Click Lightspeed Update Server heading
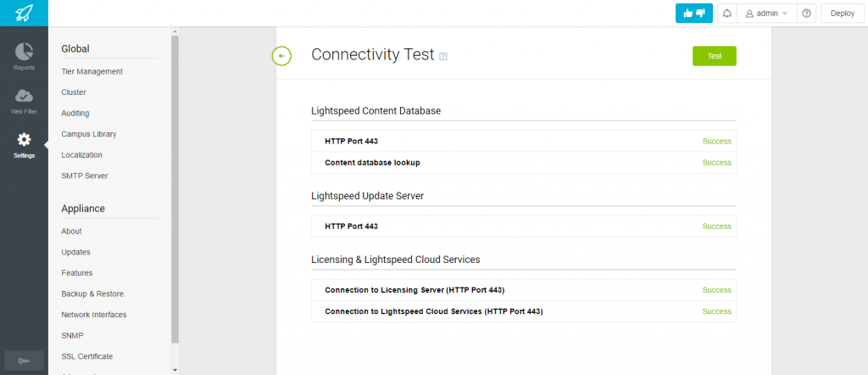Image resolution: width=868 pixels, height=375 pixels. click(x=368, y=196)
